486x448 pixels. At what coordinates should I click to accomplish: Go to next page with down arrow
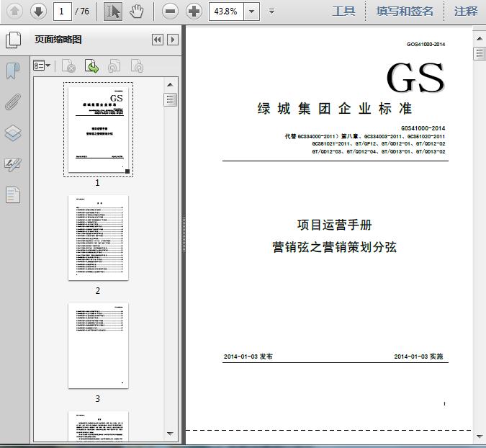click(x=38, y=12)
